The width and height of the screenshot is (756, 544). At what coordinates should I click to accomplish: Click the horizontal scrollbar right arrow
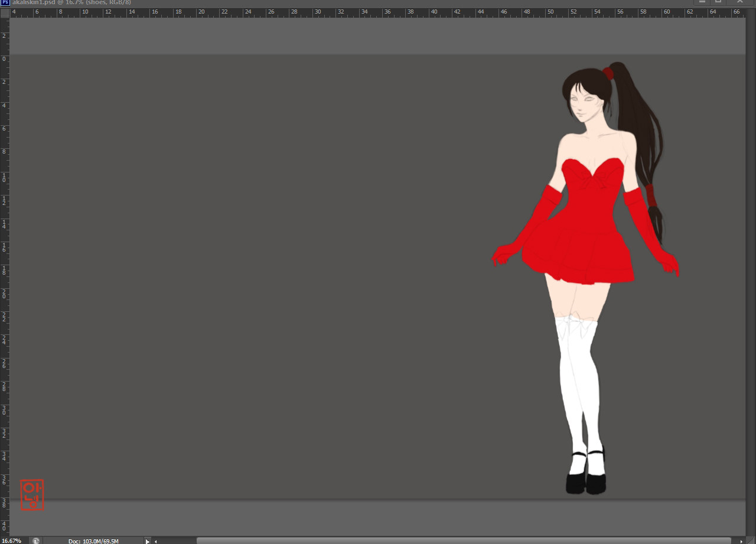pyautogui.click(x=742, y=541)
